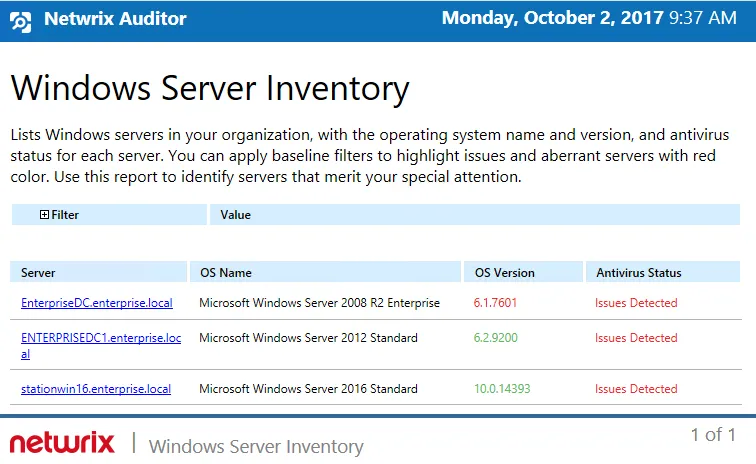Click the netwrix footer logo
756x464 pixels.
(x=62, y=443)
